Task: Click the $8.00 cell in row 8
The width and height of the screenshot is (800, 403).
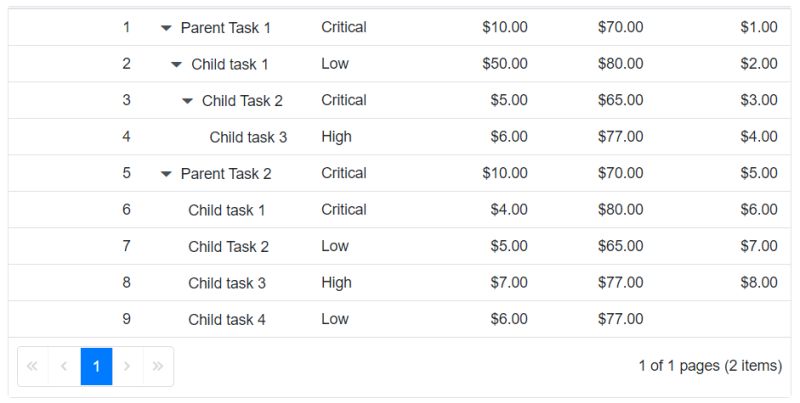Action: [x=758, y=283]
